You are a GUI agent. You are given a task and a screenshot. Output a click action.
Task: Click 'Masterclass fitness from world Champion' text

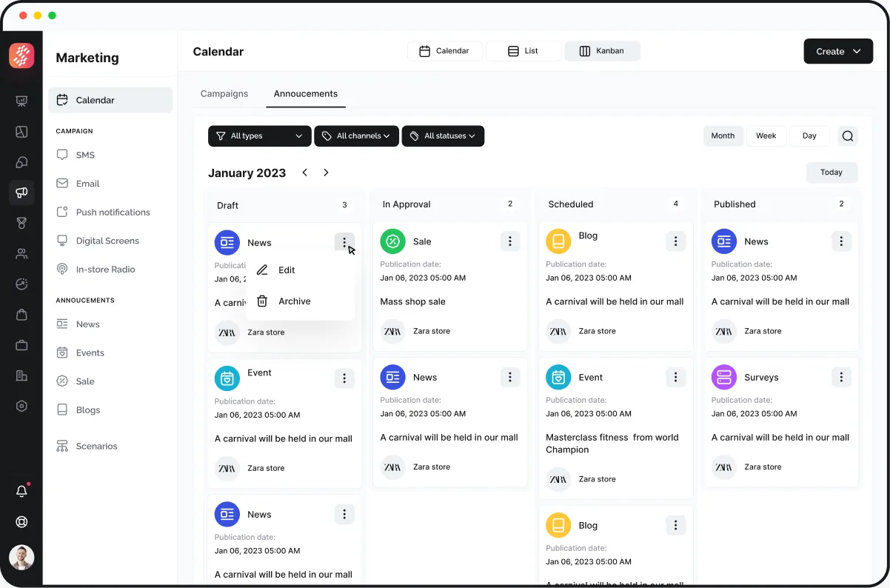click(x=612, y=444)
